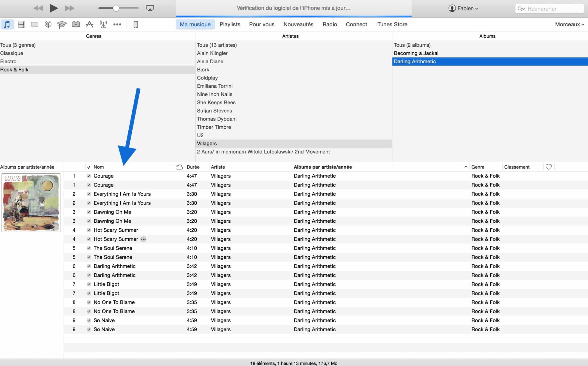This screenshot has height=366, width=588.
Task: Select the Ma musique tab
Action: pyautogui.click(x=195, y=24)
